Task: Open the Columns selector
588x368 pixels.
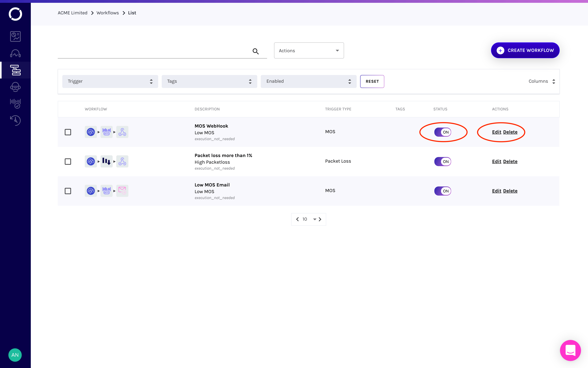Action: (542, 81)
